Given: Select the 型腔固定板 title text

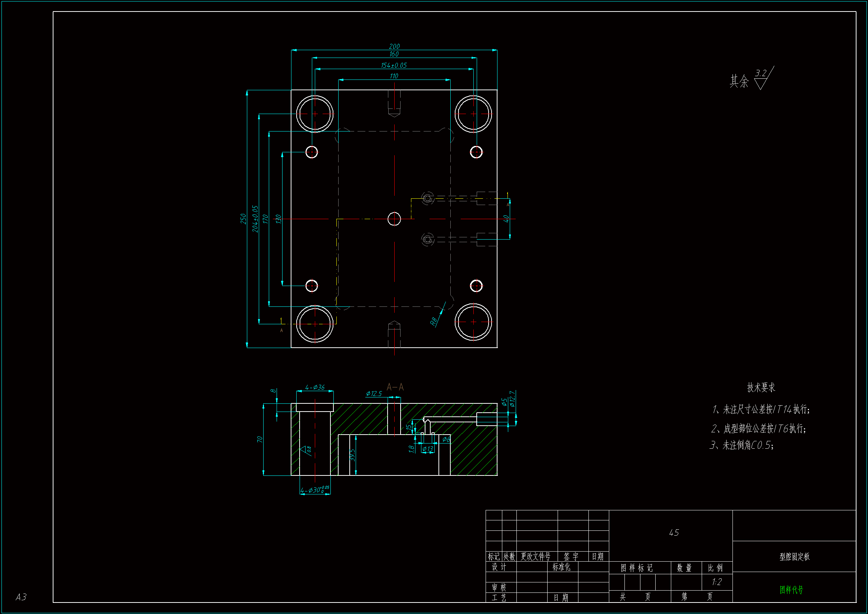Looking at the screenshot, I should point(794,556).
